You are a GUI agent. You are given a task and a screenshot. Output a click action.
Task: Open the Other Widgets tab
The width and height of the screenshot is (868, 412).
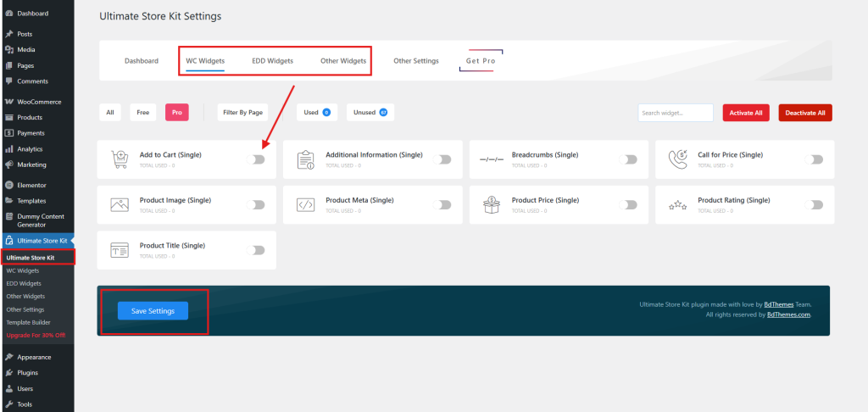[x=343, y=61]
